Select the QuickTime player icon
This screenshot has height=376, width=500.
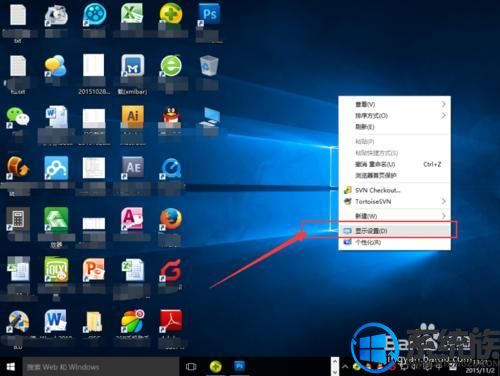pyautogui.click(x=171, y=168)
